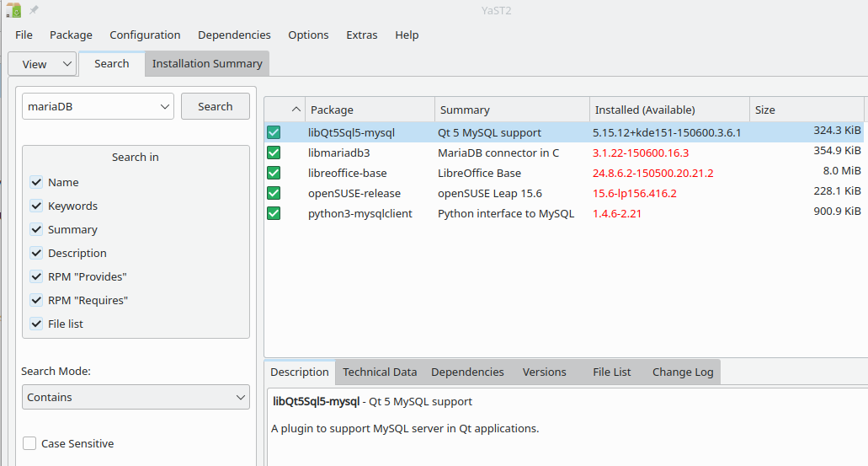
Task: Switch to the Versions tab
Action: coord(544,372)
